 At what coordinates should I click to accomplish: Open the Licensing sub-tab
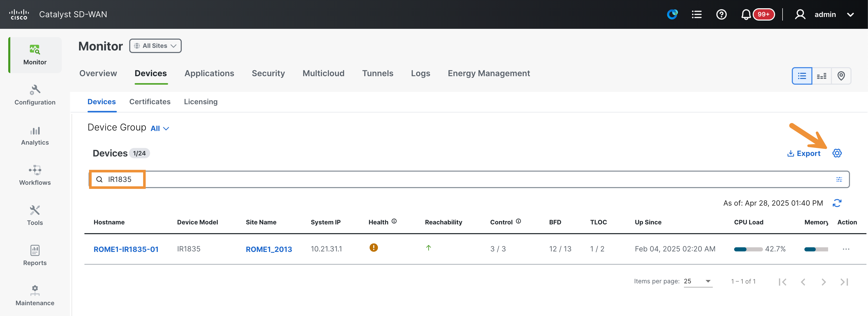201,102
